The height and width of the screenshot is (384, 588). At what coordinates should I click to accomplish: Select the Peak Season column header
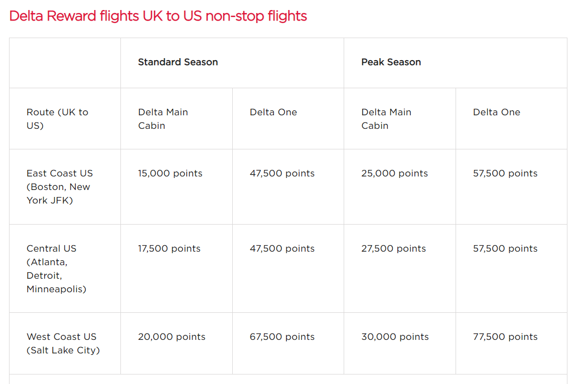tap(391, 62)
